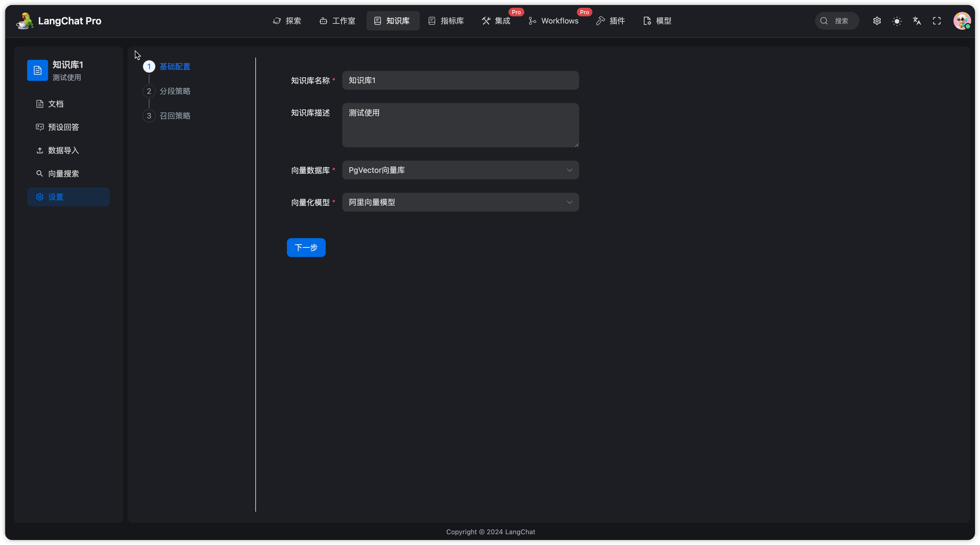Open the 插件 plugins tab
Viewport: 980px width, 545px height.
tap(610, 21)
